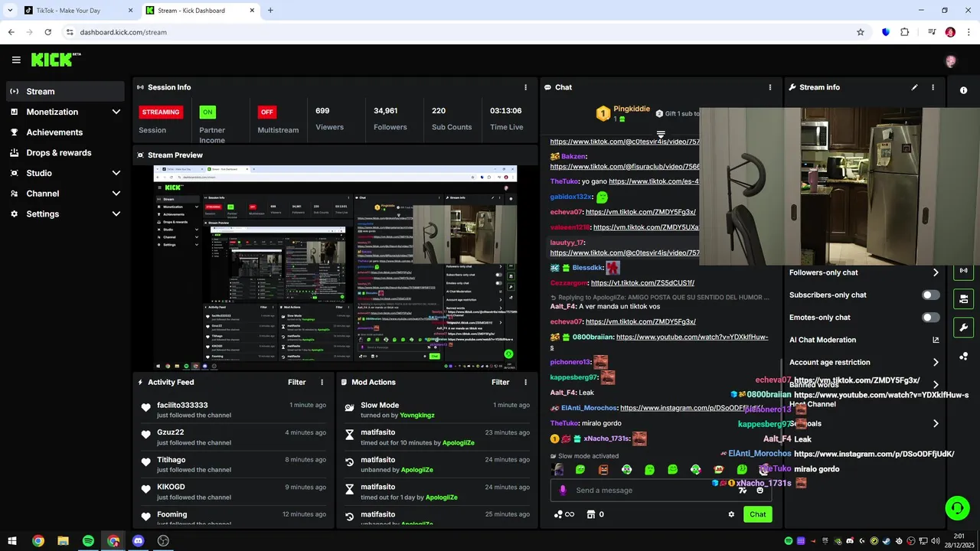Viewport: 980px width, 551px height.
Task: Open Session Info three-dot options menu
Action: point(525,87)
